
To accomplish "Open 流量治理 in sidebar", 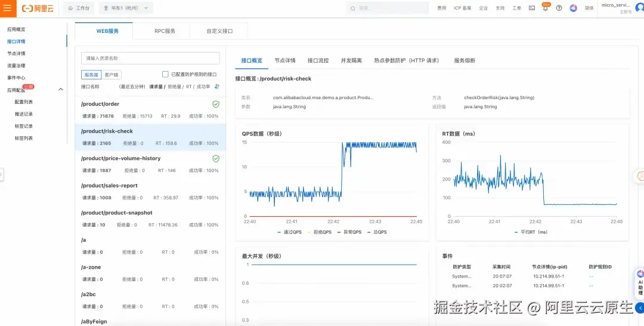I will [x=16, y=65].
